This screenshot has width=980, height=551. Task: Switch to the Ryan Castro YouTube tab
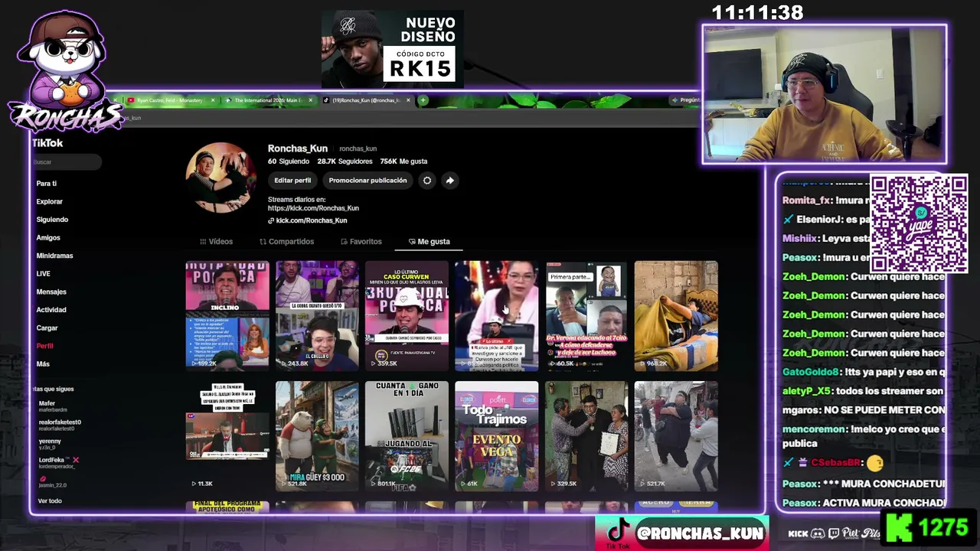[x=170, y=100]
